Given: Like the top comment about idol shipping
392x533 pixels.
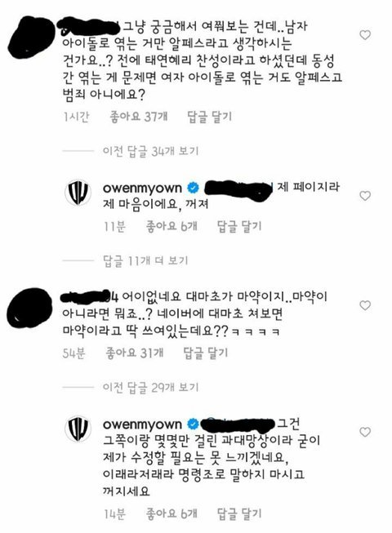Looking at the screenshot, I should (365, 35).
